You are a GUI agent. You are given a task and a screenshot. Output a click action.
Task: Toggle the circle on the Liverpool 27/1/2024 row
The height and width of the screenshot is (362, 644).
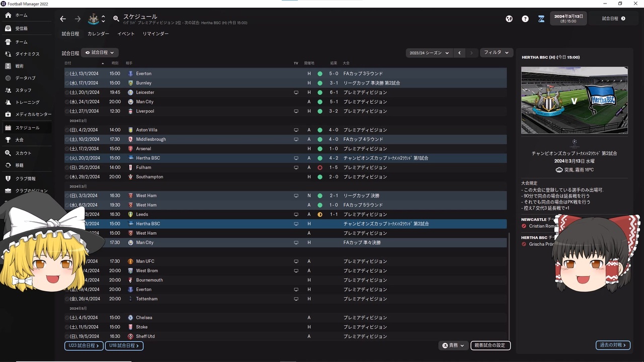[x=67, y=111]
